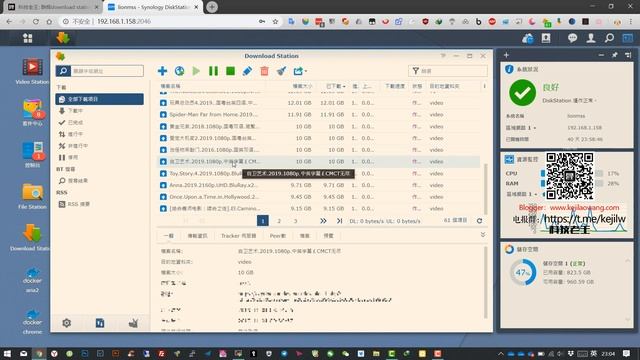Open Package Center desktop shortcut
Image resolution: width=640 pixels, height=360 pixels.
32,112
